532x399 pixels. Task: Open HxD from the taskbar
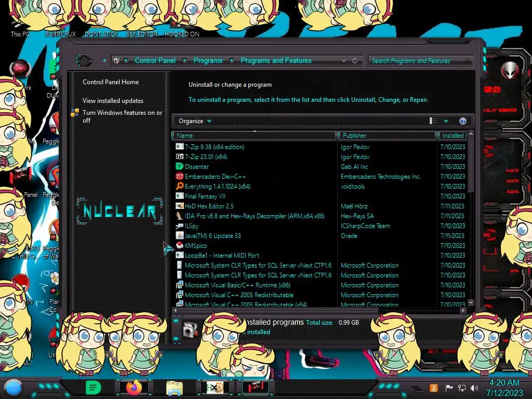[215, 388]
